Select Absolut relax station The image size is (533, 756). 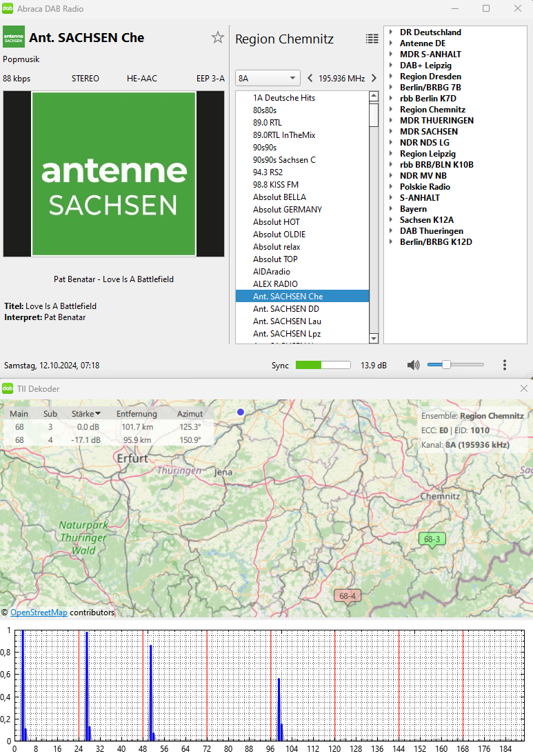[x=302, y=247]
